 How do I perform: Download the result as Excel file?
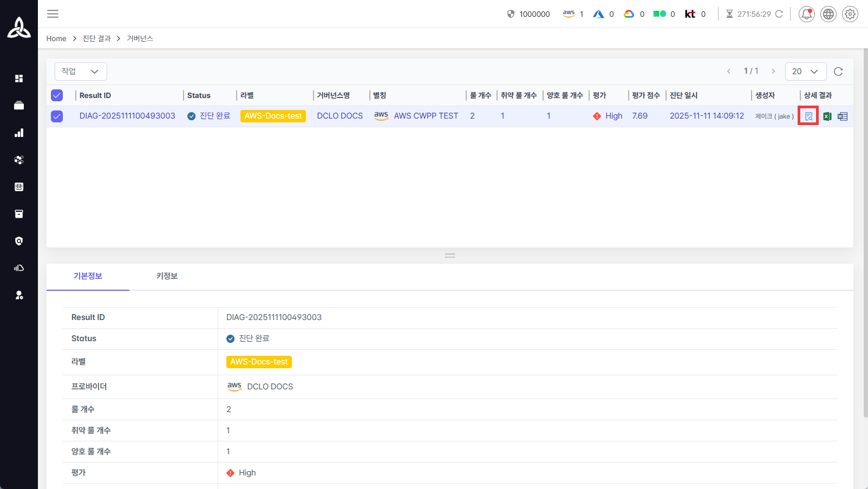[x=827, y=116]
